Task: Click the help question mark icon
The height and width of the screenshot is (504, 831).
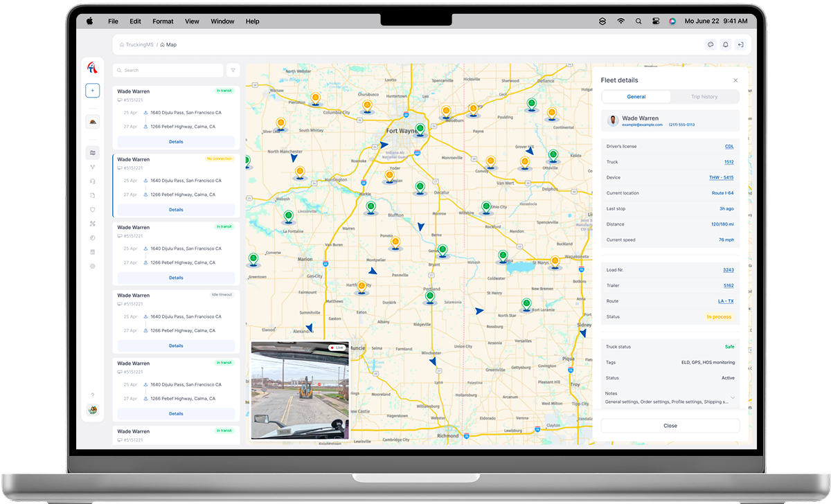Action: tap(92, 395)
